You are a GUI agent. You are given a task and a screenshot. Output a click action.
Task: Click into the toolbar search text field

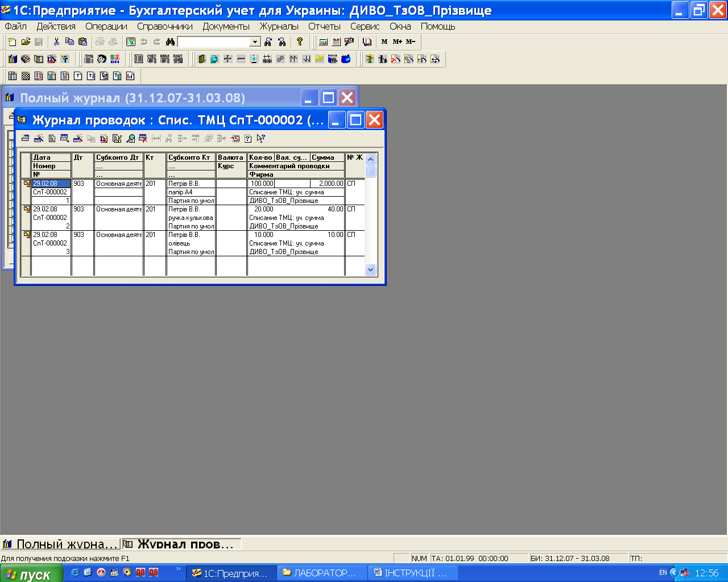(214, 41)
